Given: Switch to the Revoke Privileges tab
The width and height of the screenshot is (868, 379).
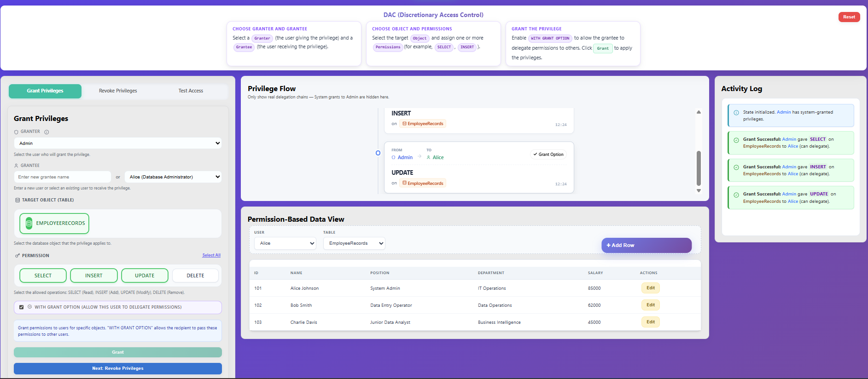Looking at the screenshot, I should pos(118,91).
